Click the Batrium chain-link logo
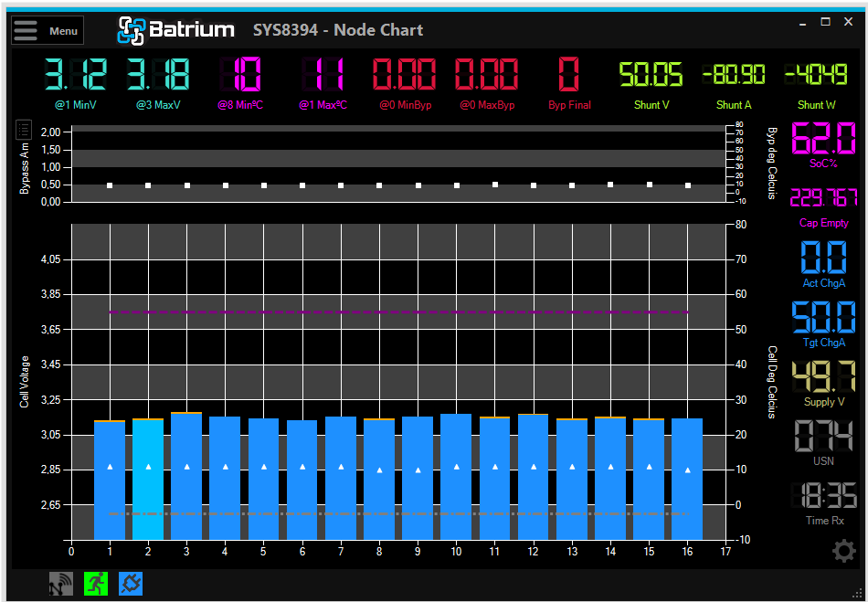868x602 pixels. [132, 31]
